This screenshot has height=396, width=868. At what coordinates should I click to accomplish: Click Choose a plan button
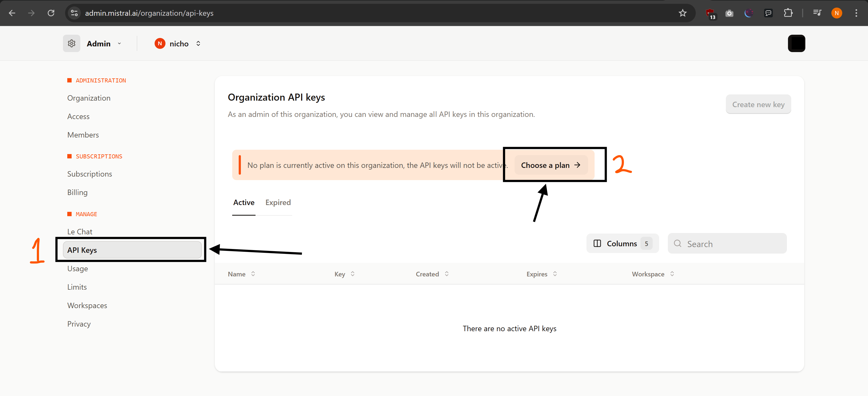coord(551,165)
